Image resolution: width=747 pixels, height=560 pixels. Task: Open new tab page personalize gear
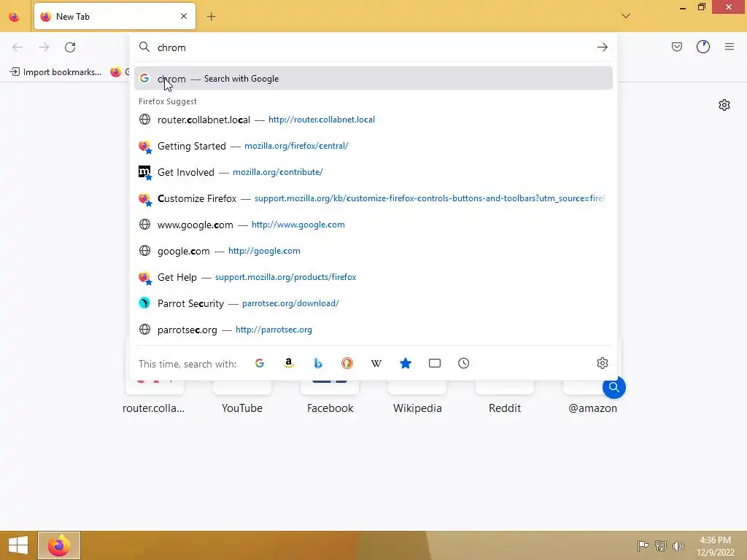[724, 105]
